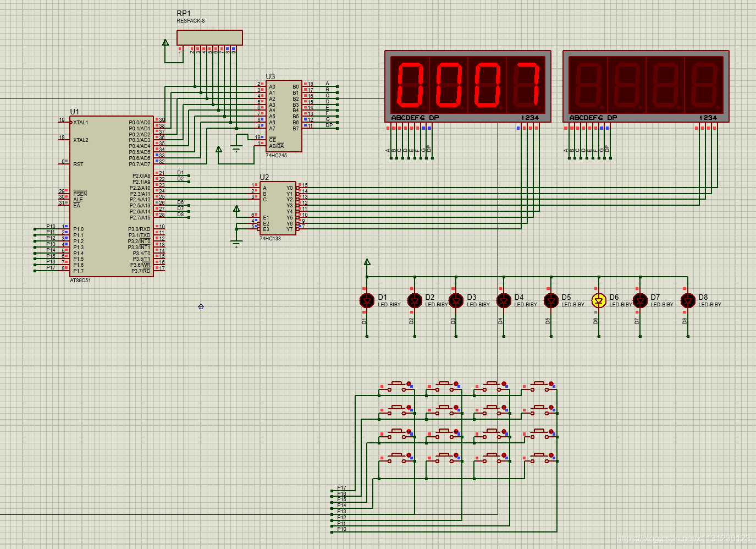The height and width of the screenshot is (549, 756).
Task: Select the RP1 resistor pack body
Action: (209, 37)
